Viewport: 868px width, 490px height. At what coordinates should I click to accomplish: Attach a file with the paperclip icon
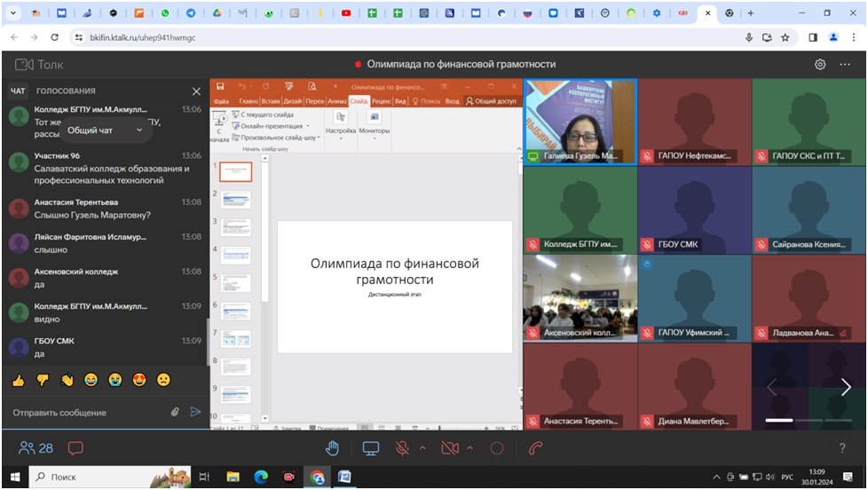[x=176, y=412]
